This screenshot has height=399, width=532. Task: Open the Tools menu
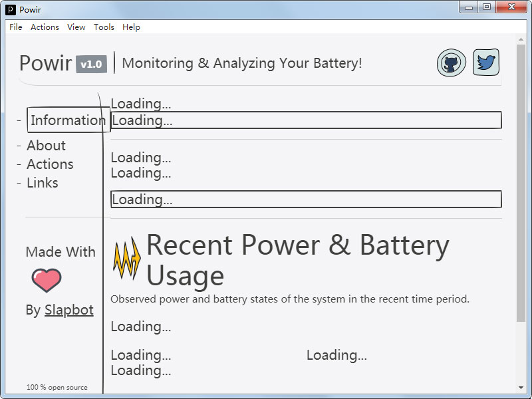[104, 27]
